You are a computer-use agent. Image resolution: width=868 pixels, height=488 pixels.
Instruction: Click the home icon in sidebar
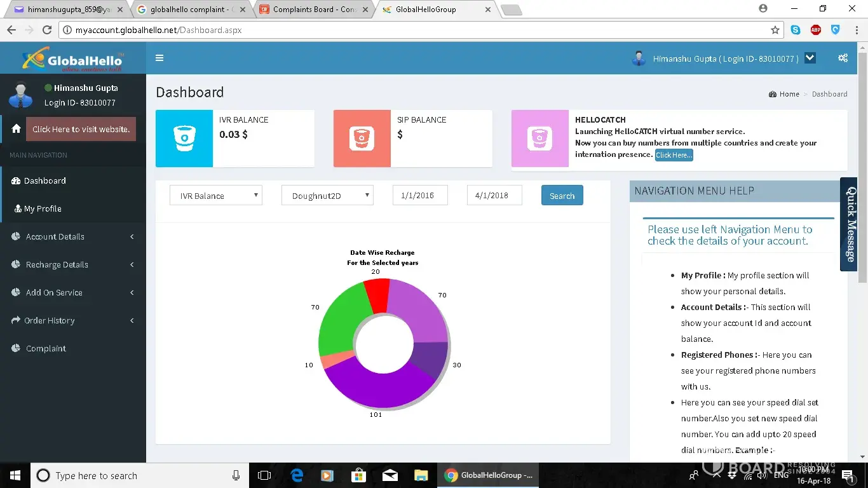pyautogui.click(x=17, y=128)
